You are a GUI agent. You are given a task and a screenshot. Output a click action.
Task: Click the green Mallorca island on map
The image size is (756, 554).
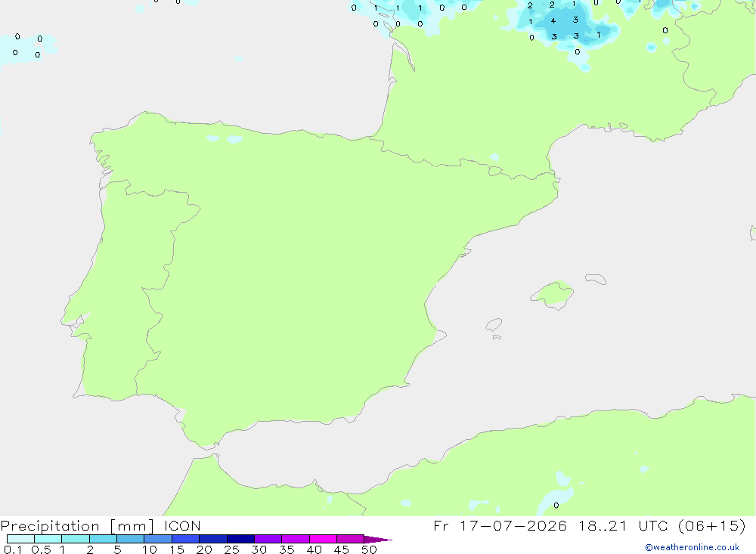pos(553,294)
